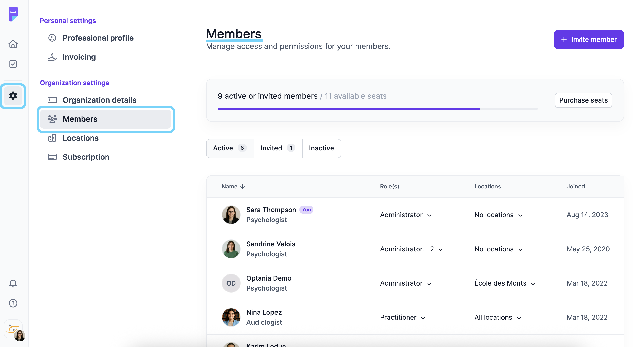
Task: Click the name Nina Lopez
Action: pyautogui.click(x=264, y=312)
